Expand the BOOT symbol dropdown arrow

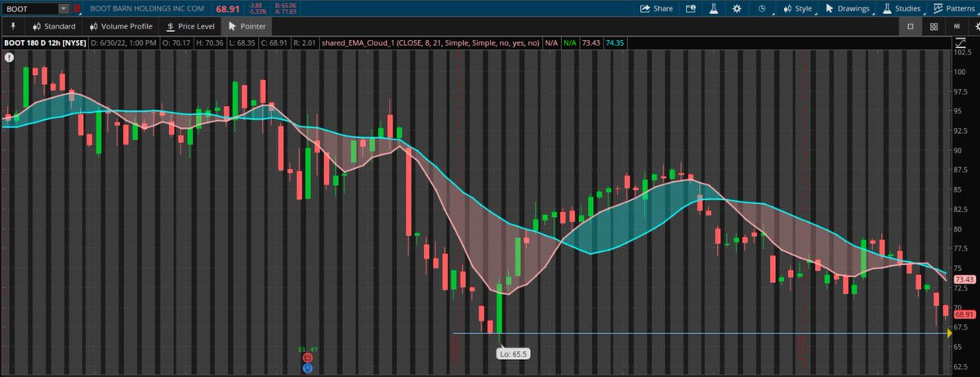[64, 8]
